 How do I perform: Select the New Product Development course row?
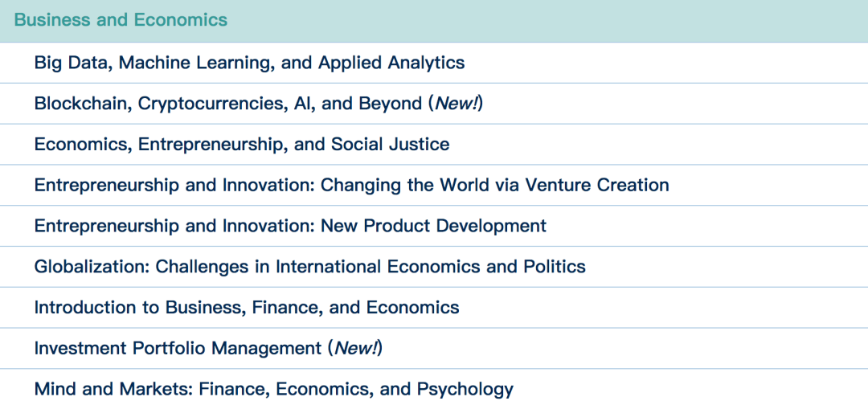pos(433,227)
